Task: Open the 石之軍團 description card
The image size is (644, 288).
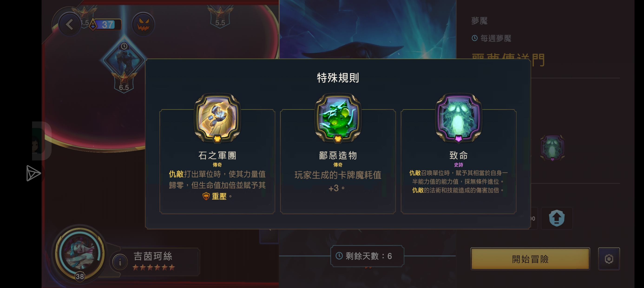Action: [217, 161]
